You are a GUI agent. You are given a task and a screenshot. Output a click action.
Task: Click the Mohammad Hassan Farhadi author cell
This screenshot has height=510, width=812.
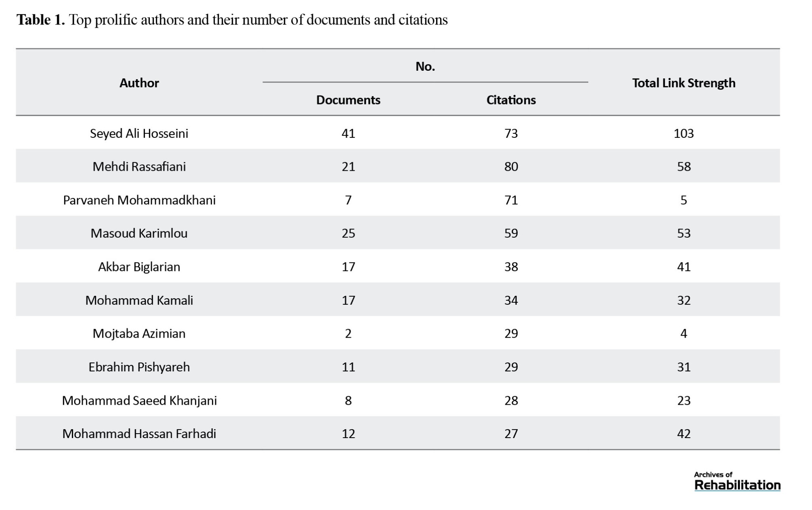139,434
